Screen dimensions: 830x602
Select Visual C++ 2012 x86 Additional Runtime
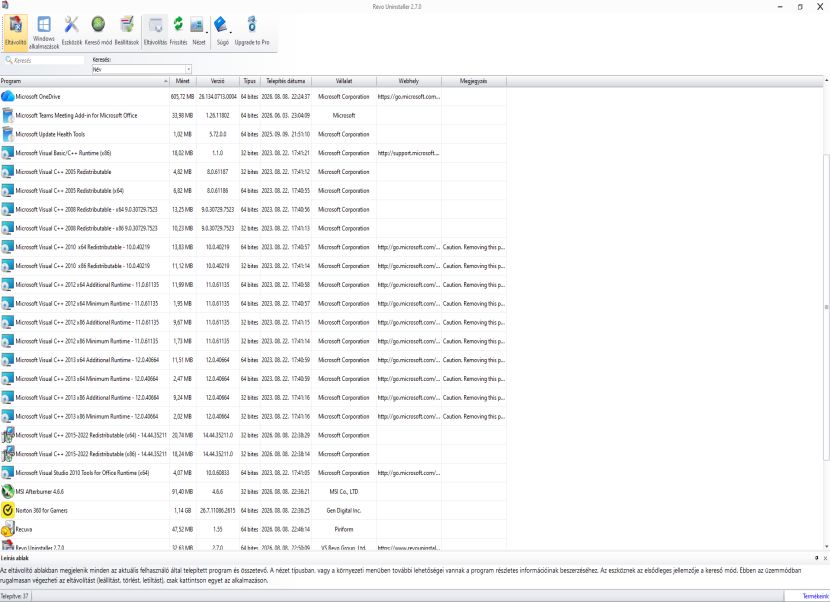253,322
